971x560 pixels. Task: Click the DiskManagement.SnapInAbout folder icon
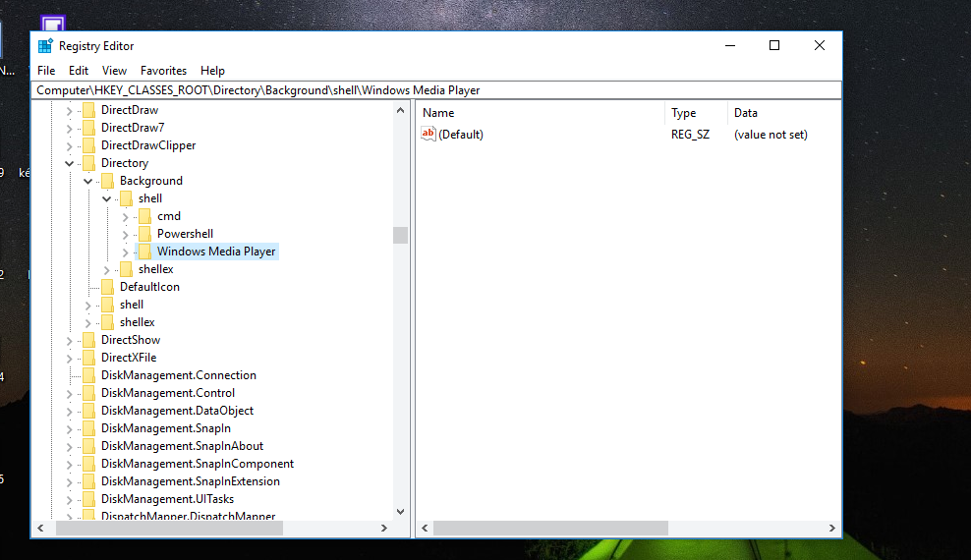(x=88, y=446)
